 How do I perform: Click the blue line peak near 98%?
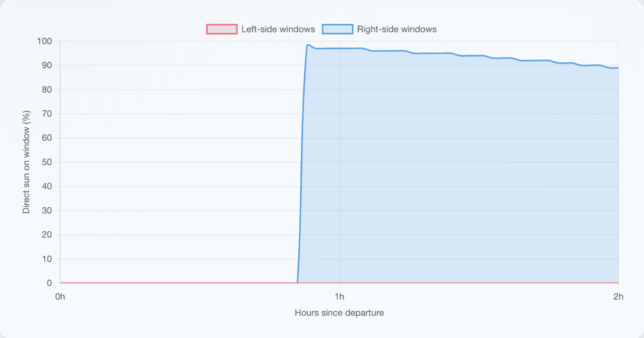coord(307,45)
